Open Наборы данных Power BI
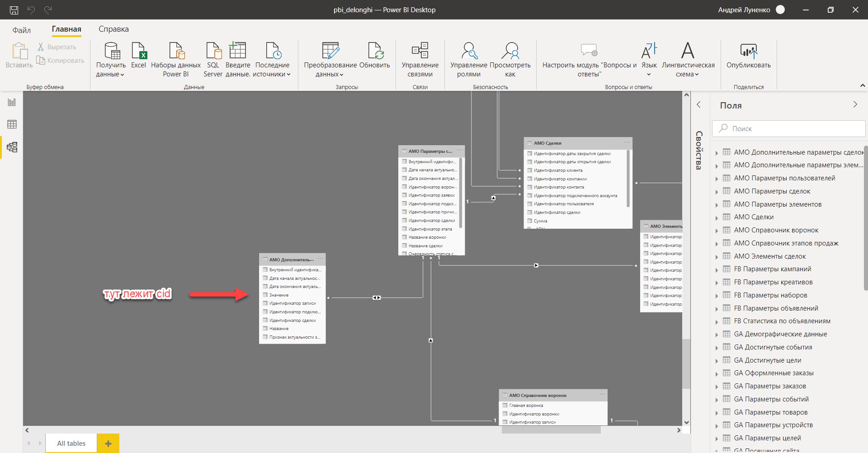Screen dimensions: 868x453 tap(176, 59)
